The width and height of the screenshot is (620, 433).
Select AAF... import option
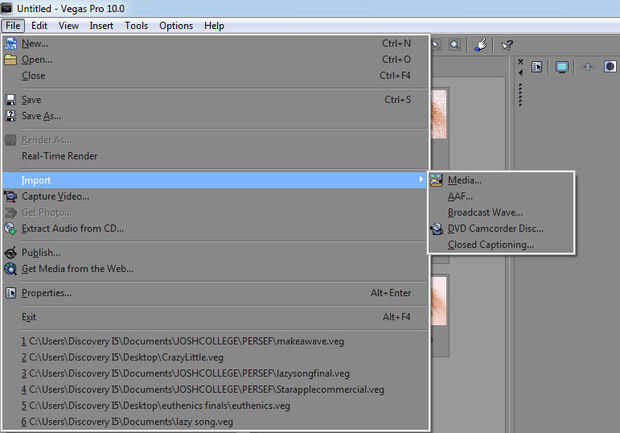click(501, 196)
